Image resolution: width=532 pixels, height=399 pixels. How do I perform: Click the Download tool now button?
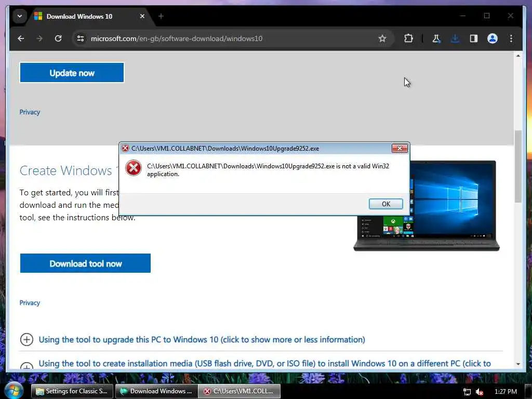85,263
